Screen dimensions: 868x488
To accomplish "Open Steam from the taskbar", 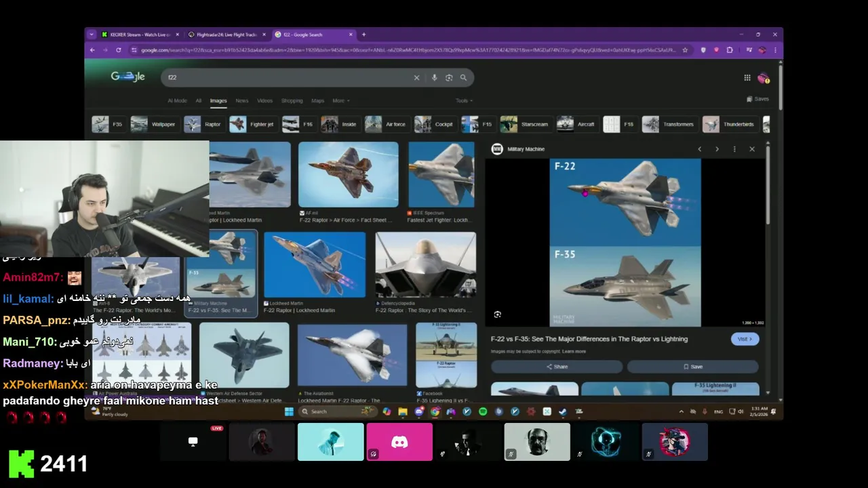I will tap(563, 411).
